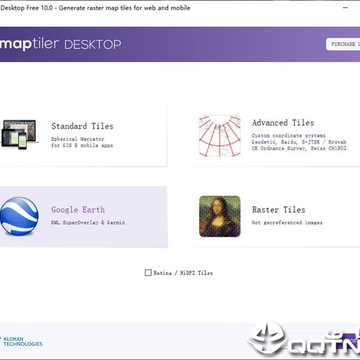The image size is (360, 360).
Task: Open the Purchase button in header
Action: coord(343,44)
